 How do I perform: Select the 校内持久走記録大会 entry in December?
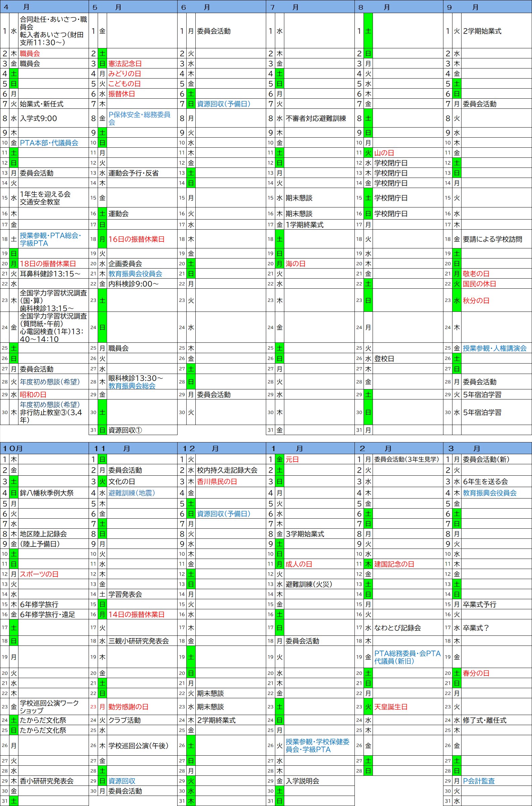(227, 470)
